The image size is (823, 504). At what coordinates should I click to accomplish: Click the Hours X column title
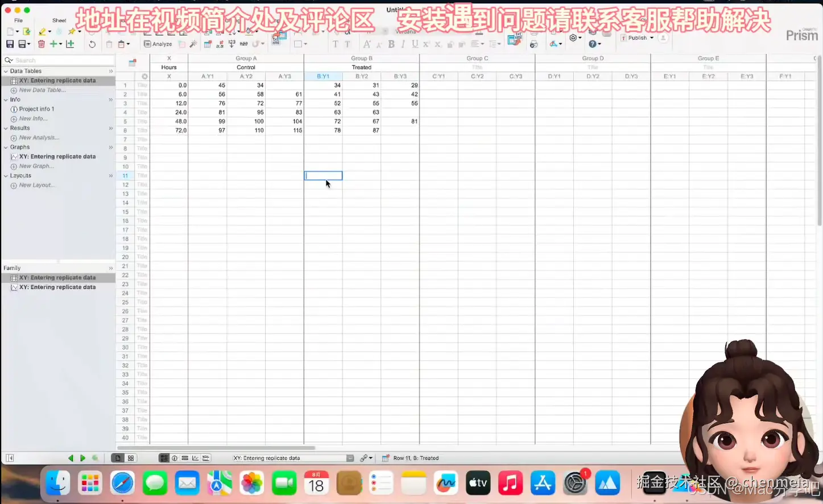(x=169, y=67)
